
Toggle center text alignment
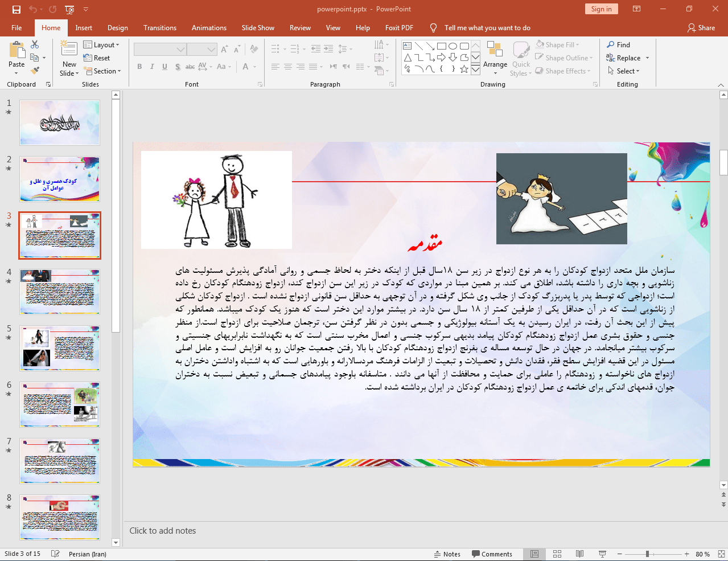pos(288,67)
